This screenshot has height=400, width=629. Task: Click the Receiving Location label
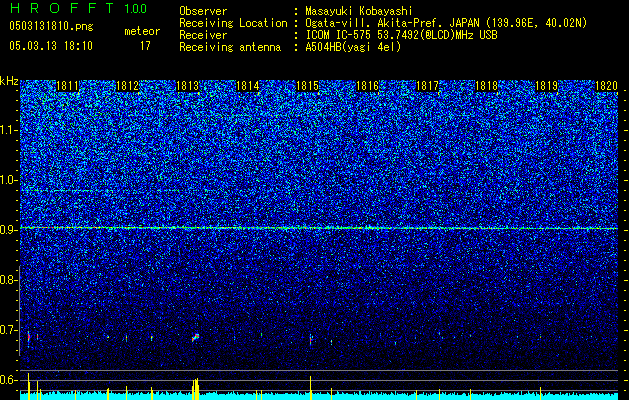pos(233,23)
